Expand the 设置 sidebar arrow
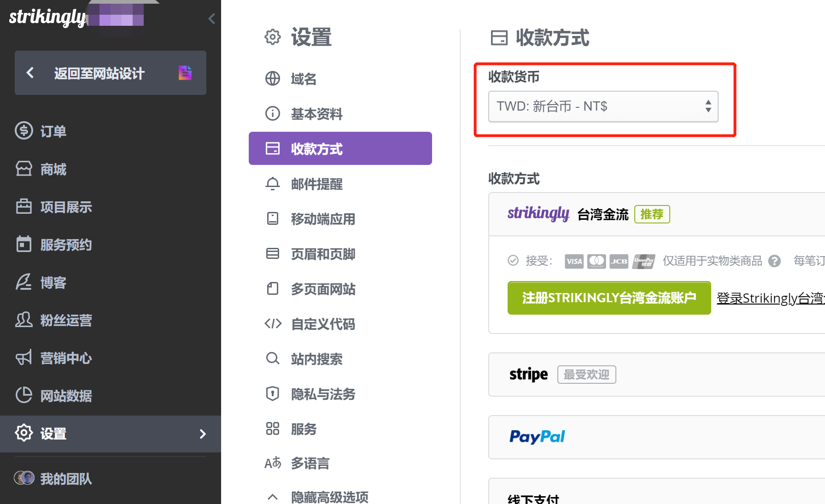 coord(203,434)
